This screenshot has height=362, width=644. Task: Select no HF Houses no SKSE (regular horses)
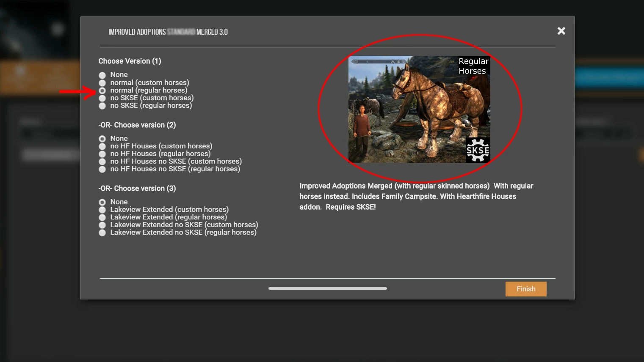tap(102, 169)
